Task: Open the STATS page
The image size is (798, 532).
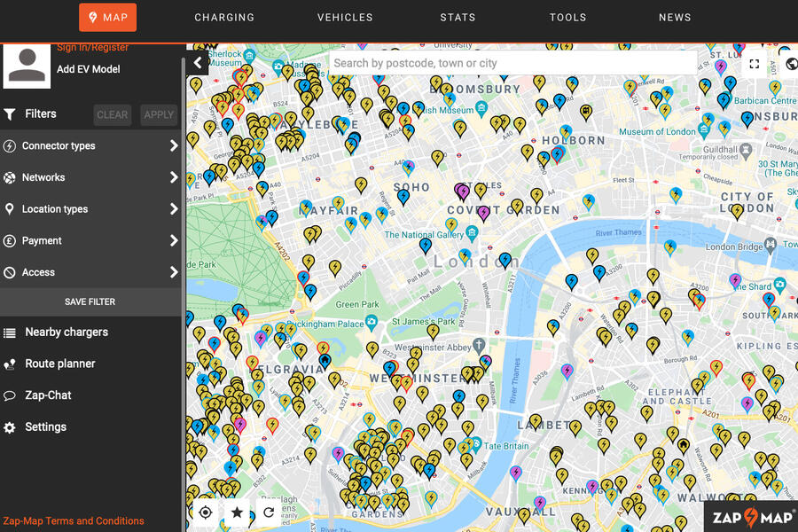Action: [x=458, y=17]
